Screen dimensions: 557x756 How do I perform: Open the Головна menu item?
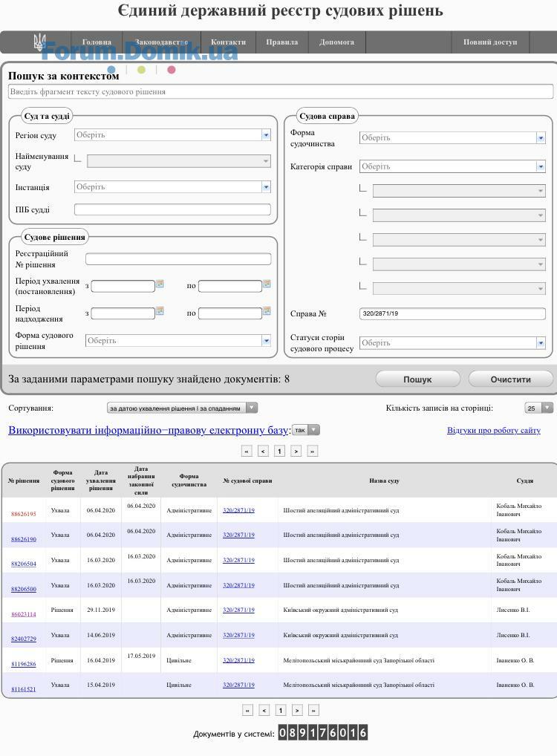(x=97, y=42)
